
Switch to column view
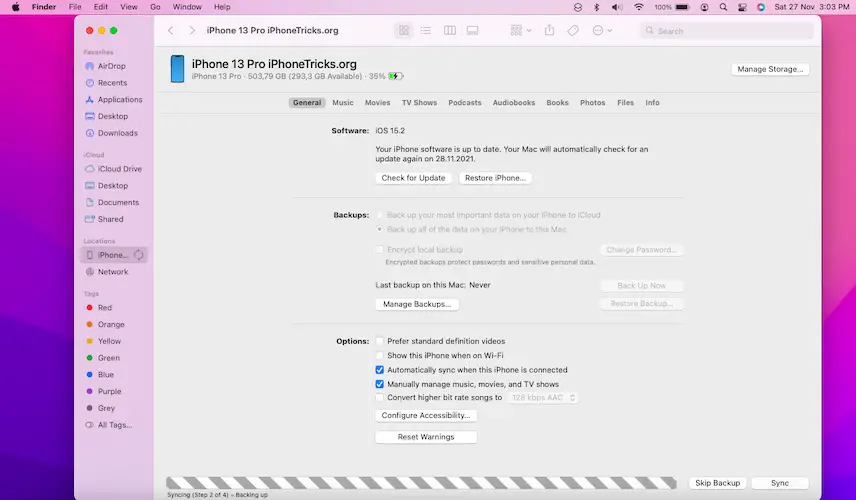point(450,31)
